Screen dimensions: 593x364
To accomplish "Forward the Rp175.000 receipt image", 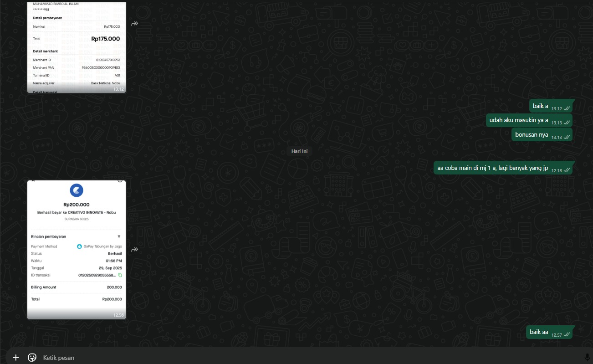I will point(135,24).
